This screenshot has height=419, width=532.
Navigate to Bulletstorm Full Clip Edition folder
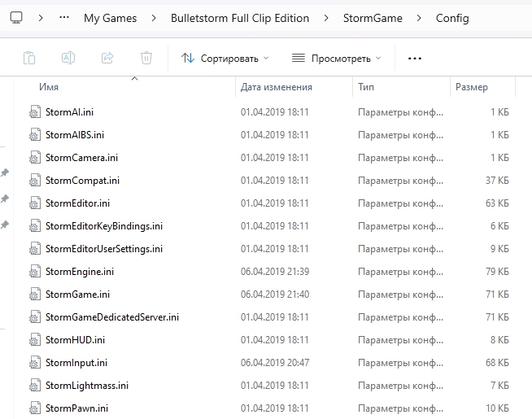[240, 18]
